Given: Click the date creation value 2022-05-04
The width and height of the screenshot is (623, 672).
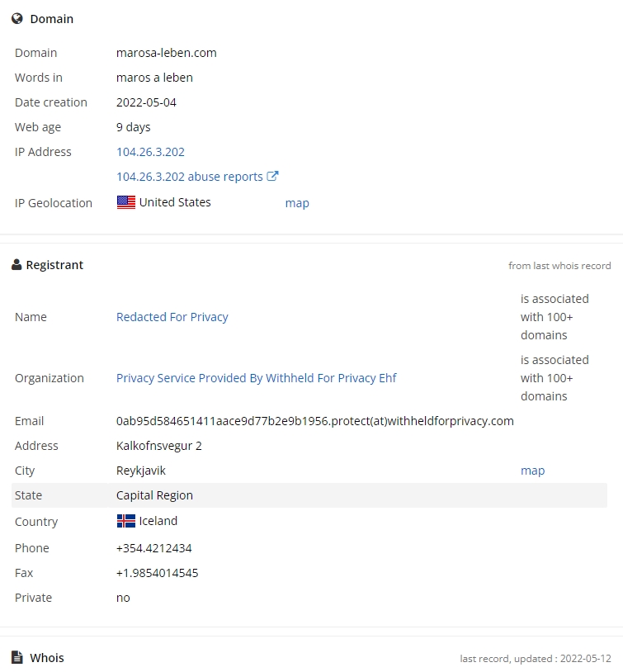Looking at the screenshot, I should [146, 102].
